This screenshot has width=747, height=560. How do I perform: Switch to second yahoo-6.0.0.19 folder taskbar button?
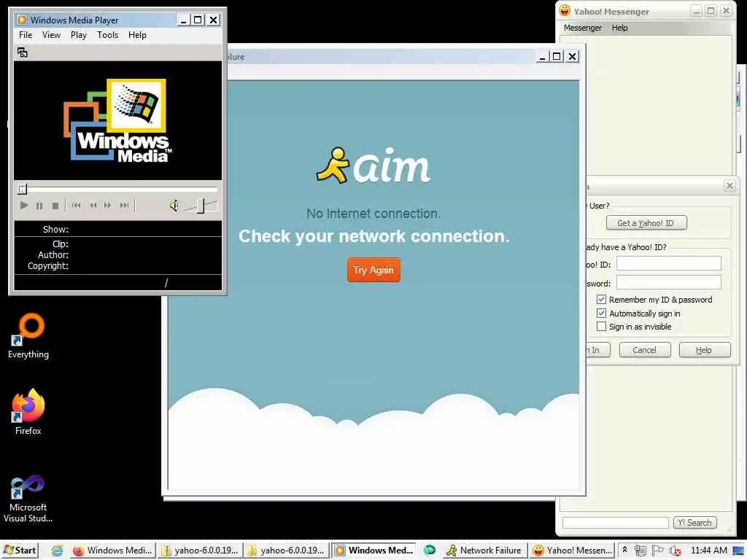286,551
